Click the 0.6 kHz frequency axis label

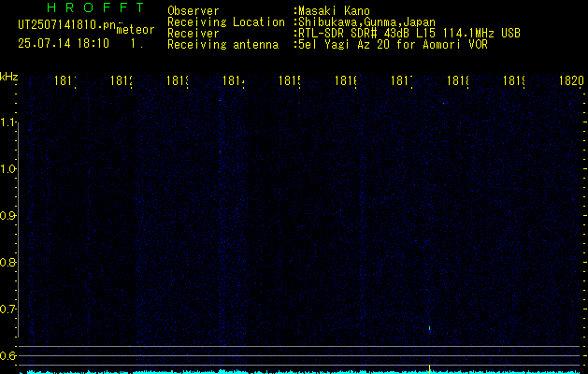click(7, 355)
